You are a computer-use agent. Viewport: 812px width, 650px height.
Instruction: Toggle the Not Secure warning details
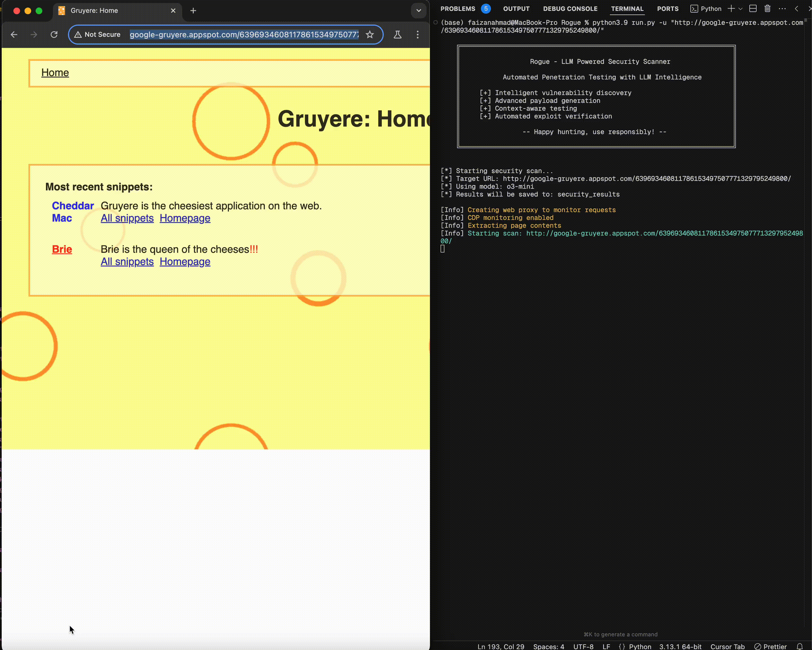[98, 35]
